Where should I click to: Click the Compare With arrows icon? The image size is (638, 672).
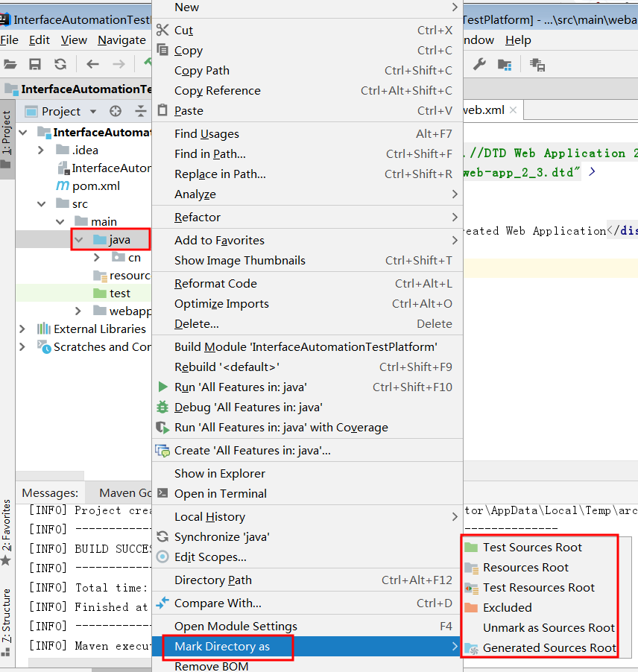162,603
